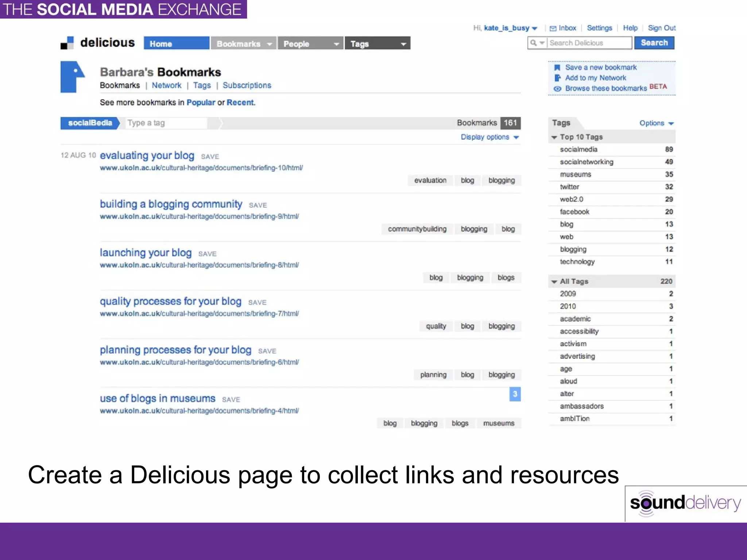Click the evaluation tag chip
The width and height of the screenshot is (747, 560).
430,180
